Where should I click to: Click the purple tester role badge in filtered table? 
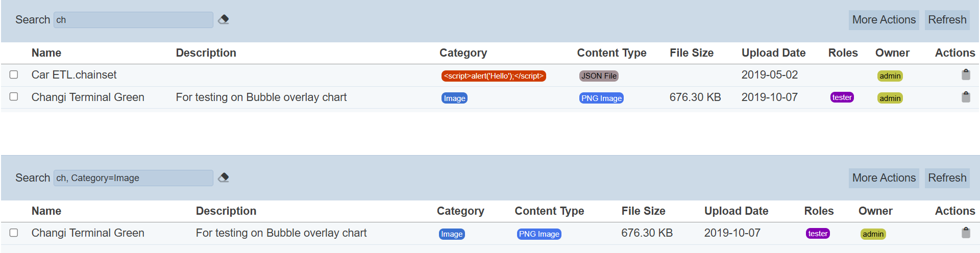click(818, 234)
